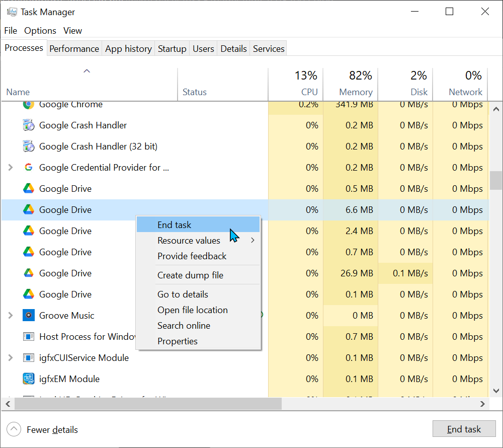Switch to the Users tab
The height and width of the screenshot is (448, 503).
tap(203, 49)
